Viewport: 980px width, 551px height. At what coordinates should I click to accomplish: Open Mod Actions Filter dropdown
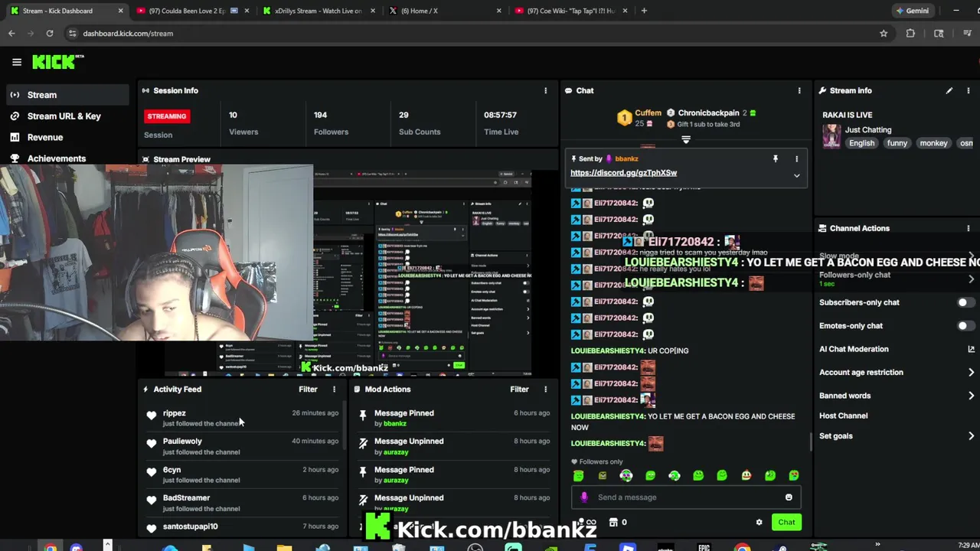[x=519, y=389]
